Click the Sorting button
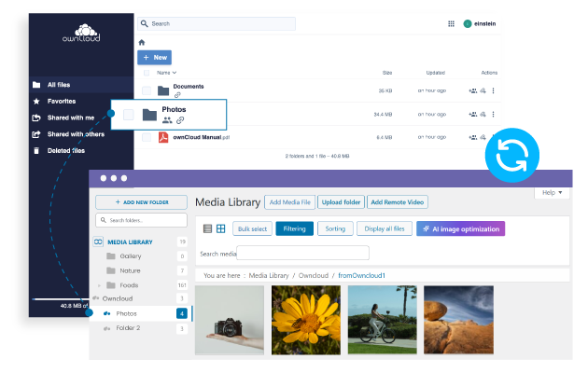 335,228
